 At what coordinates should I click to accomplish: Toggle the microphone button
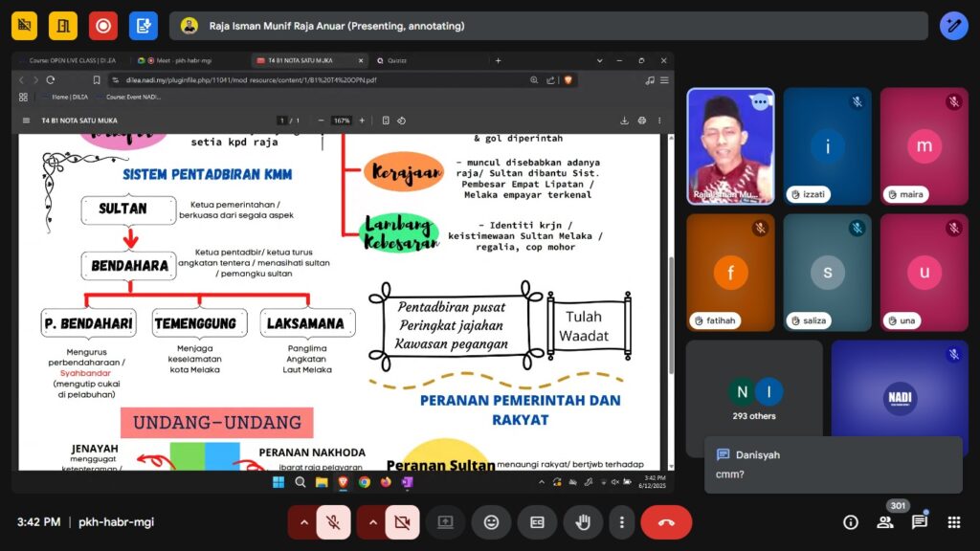334,522
